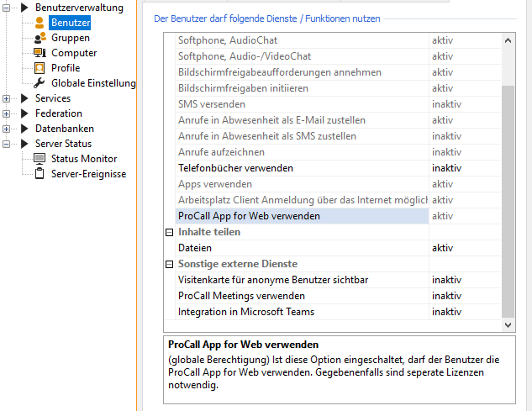Toggle Dateien permission status value
Image resolution: width=532 pixels, height=411 pixels.
click(x=442, y=248)
